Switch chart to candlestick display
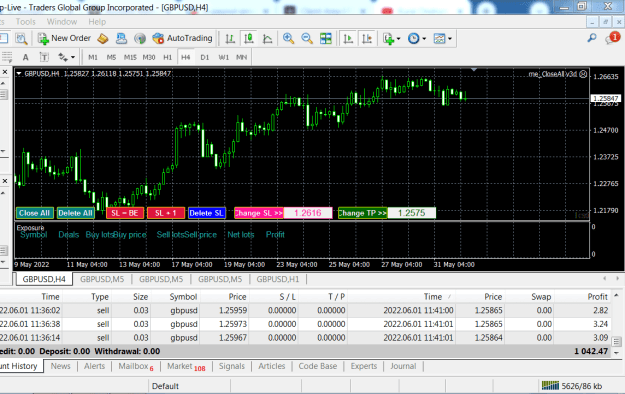Screen dimensions: 625x394 (x=249, y=38)
